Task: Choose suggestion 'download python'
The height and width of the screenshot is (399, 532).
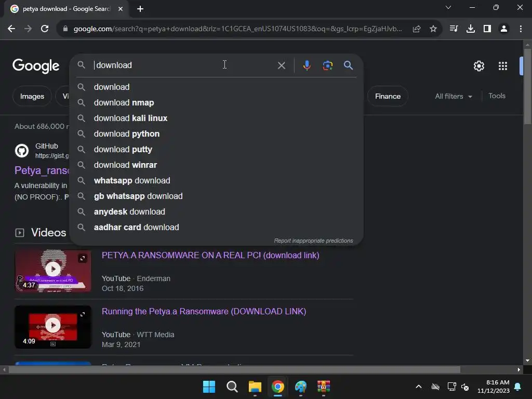Action: click(217, 134)
